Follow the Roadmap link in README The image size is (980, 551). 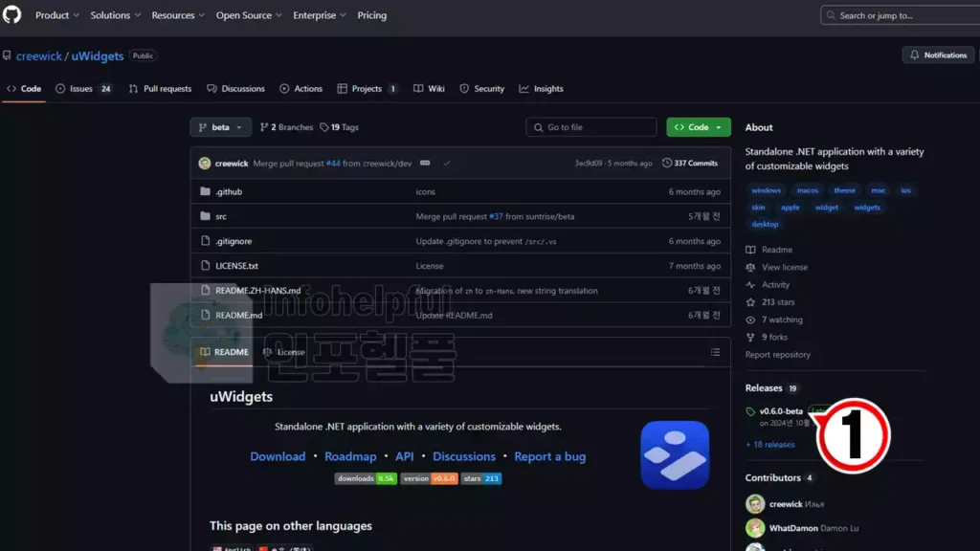(x=350, y=456)
